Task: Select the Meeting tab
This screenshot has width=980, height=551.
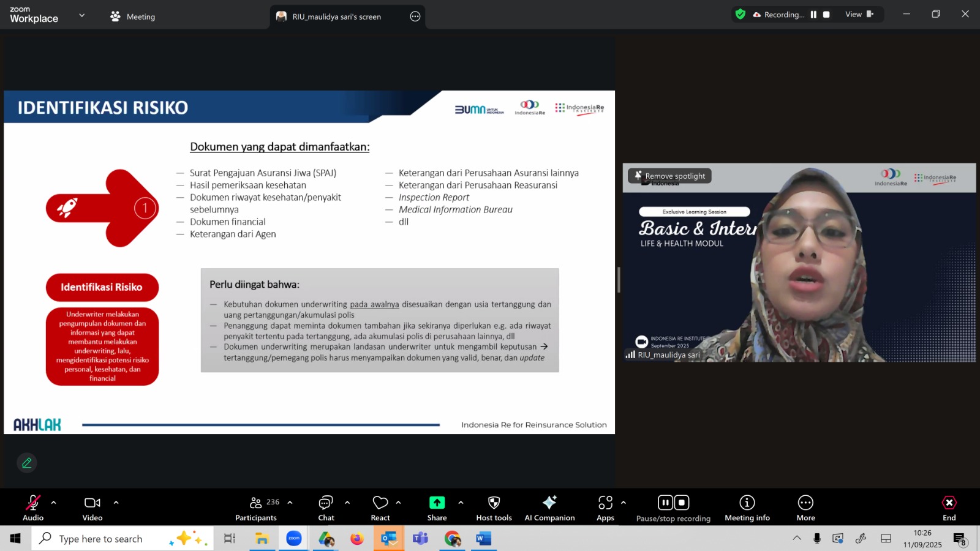Action: (x=133, y=17)
